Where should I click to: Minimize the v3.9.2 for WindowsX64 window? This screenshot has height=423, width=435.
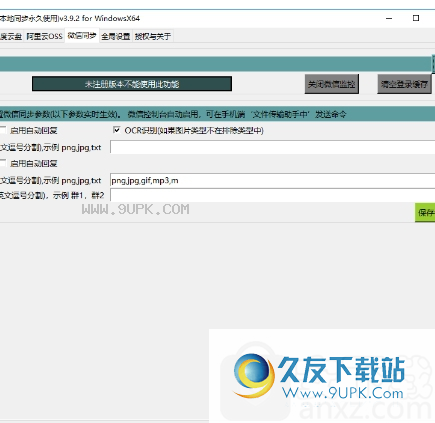point(389,18)
